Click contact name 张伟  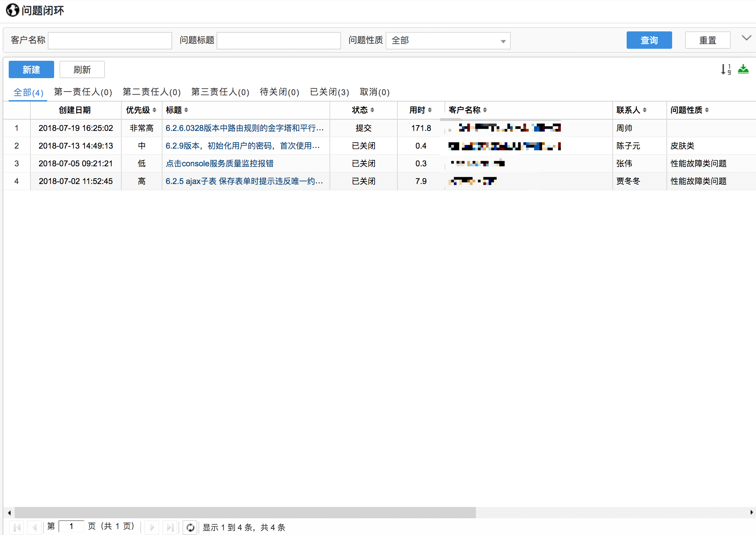[624, 163]
